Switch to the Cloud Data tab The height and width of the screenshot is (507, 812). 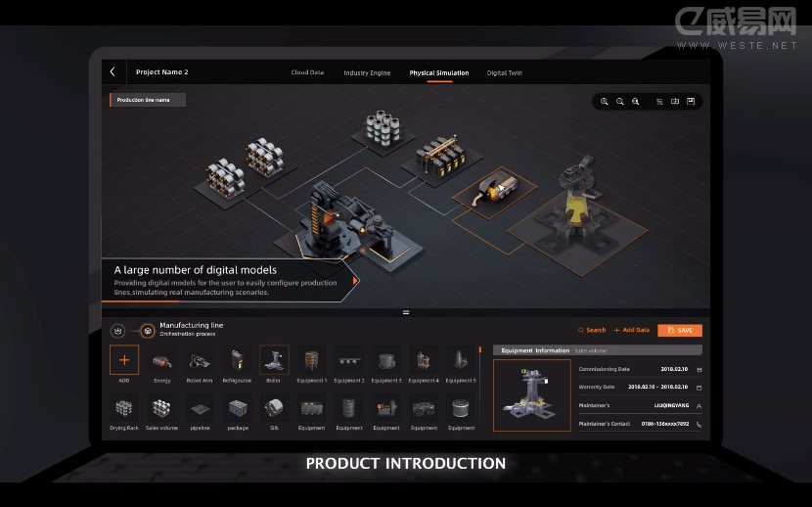pyautogui.click(x=307, y=72)
